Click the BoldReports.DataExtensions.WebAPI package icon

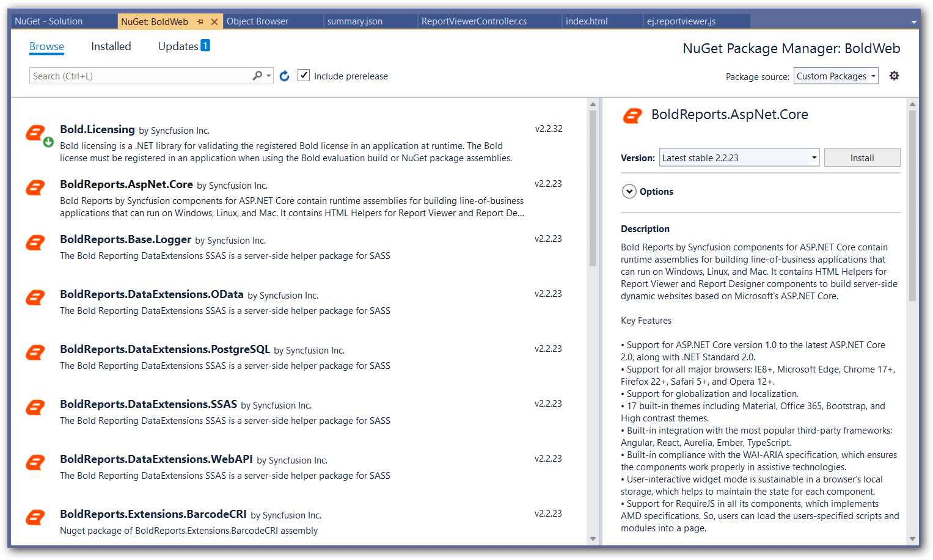coord(35,462)
